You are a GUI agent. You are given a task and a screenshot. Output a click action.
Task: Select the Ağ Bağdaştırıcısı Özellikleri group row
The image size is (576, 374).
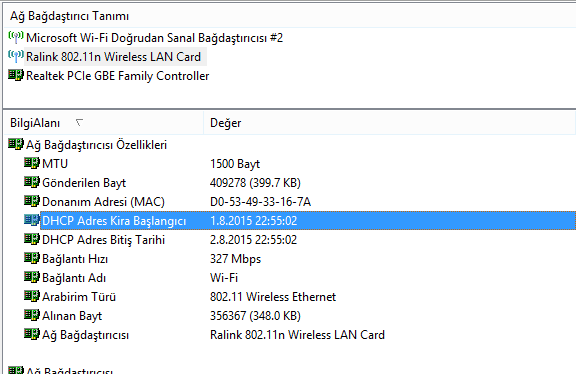click(96, 145)
